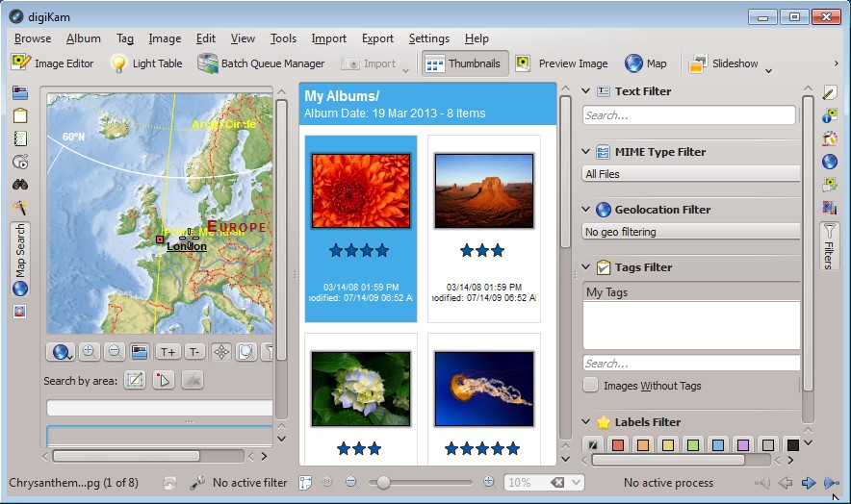Screen dimensions: 851x504
Task: Go to next image arrow in status bar
Action: click(x=809, y=483)
